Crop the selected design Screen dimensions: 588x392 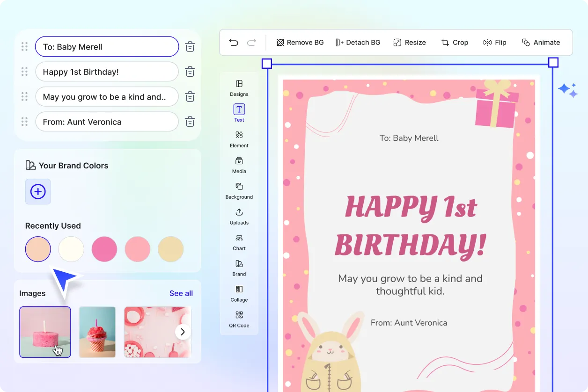click(455, 42)
